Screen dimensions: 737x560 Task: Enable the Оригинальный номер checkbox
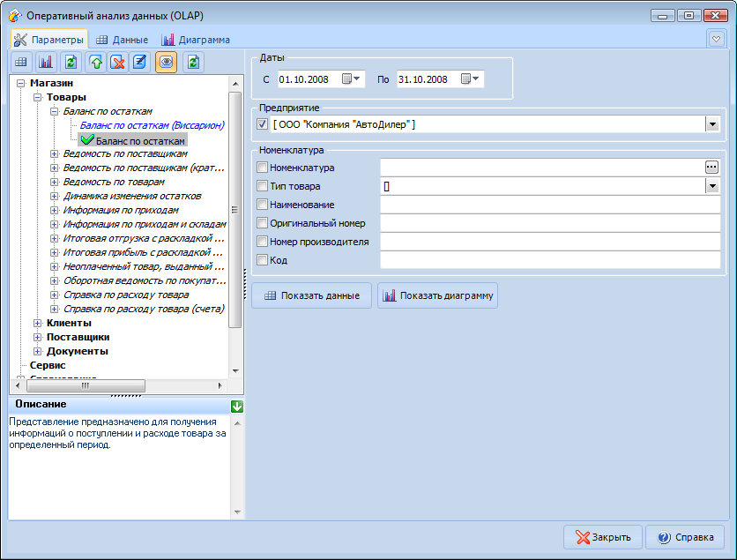262,223
